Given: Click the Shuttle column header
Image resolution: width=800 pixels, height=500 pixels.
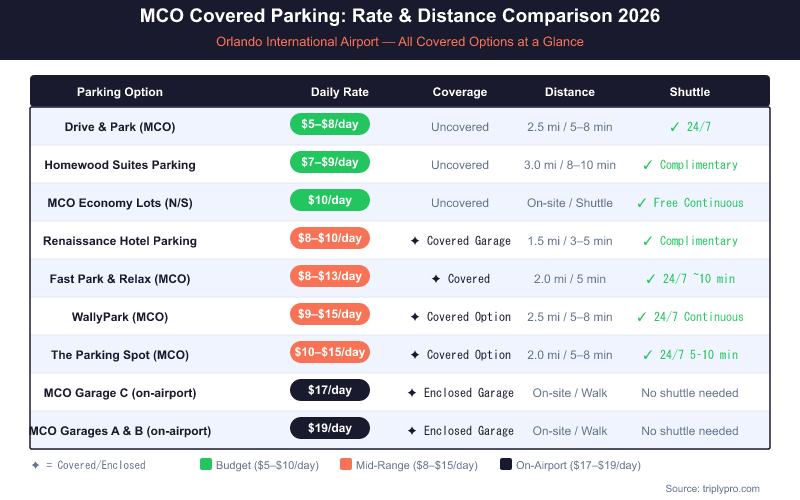Looking at the screenshot, I should 690,92.
